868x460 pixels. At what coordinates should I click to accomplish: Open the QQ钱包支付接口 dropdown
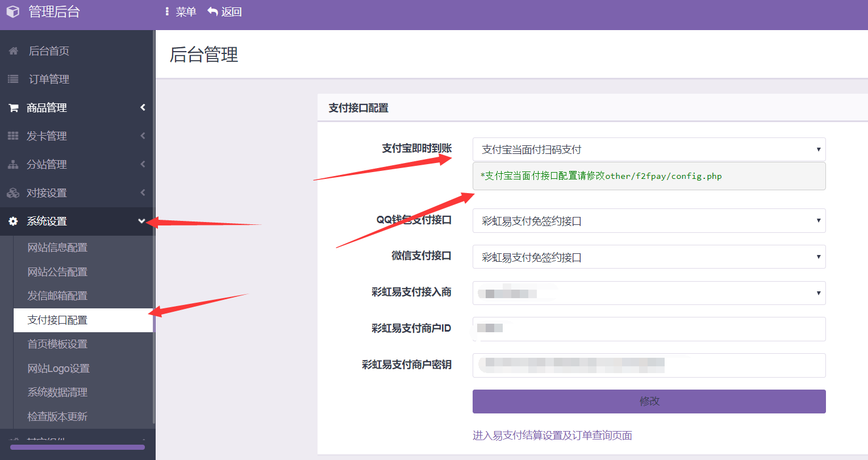click(648, 221)
